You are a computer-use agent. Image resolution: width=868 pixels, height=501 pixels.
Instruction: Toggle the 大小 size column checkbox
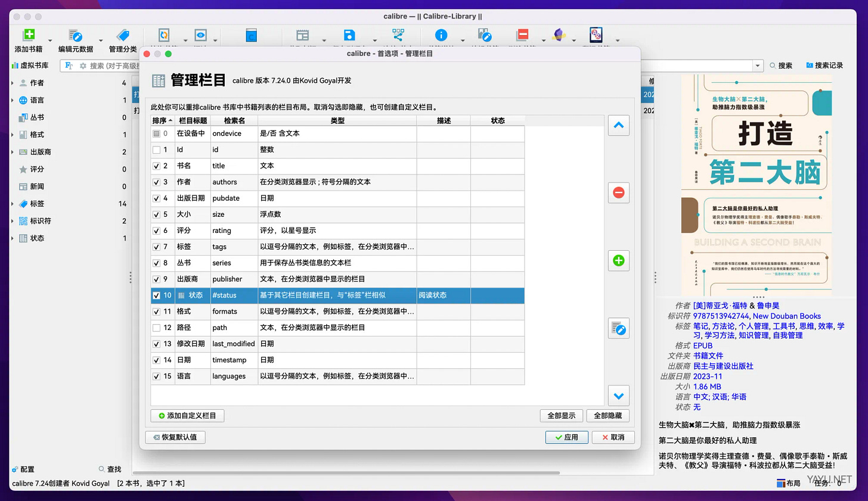point(156,214)
